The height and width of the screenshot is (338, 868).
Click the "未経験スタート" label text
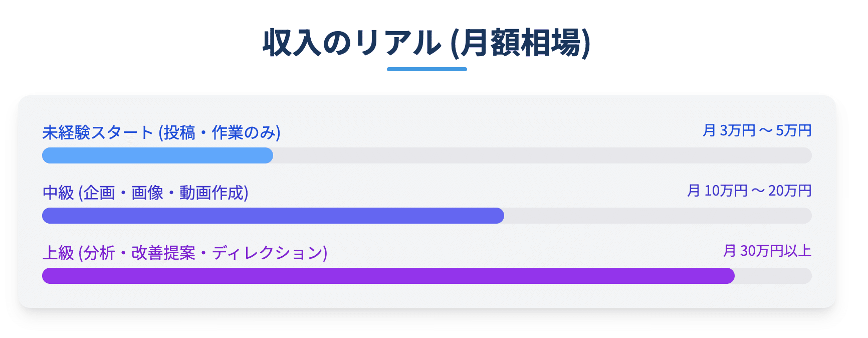98,132
